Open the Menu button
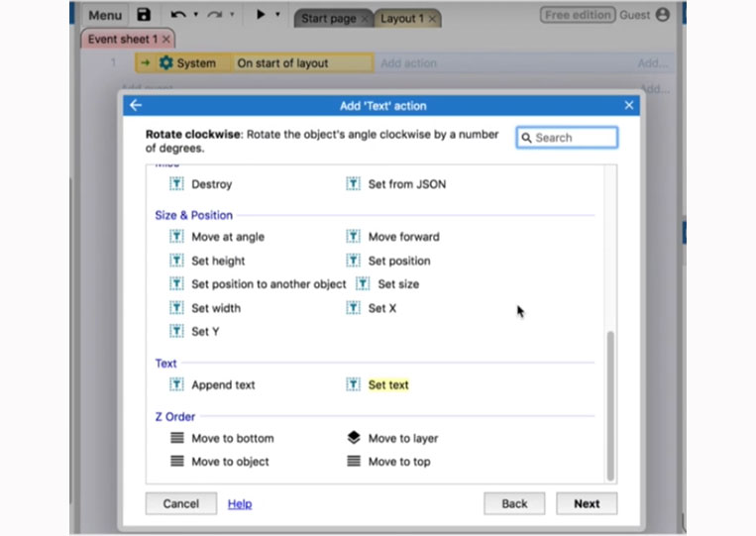Viewport: 756px width, 536px height. point(105,15)
